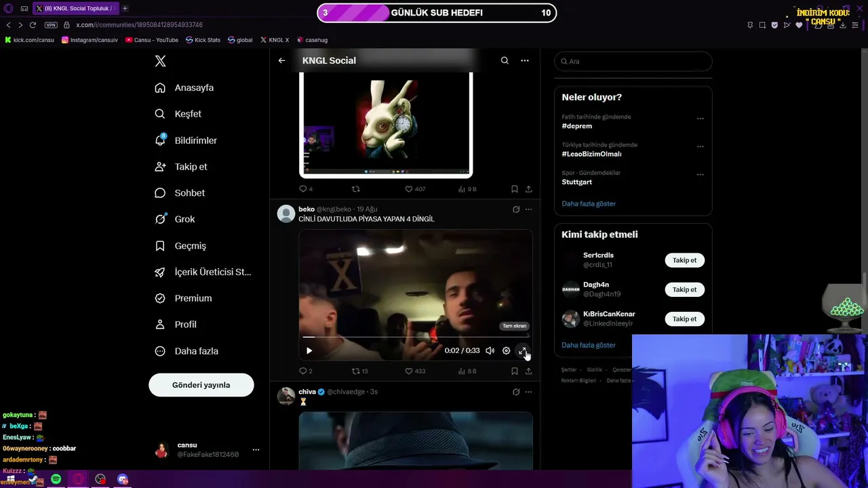Open cansu account options menu
The width and height of the screenshot is (868, 488).
coord(256,449)
